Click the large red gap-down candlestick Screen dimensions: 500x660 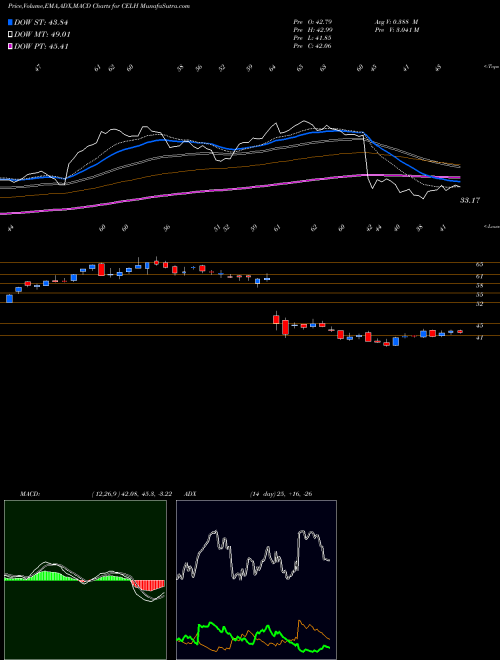click(285, 327)
